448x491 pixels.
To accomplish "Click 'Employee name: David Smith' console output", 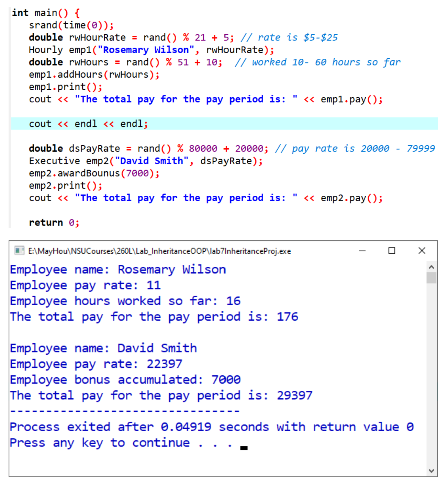I will (x=103, y=349).
